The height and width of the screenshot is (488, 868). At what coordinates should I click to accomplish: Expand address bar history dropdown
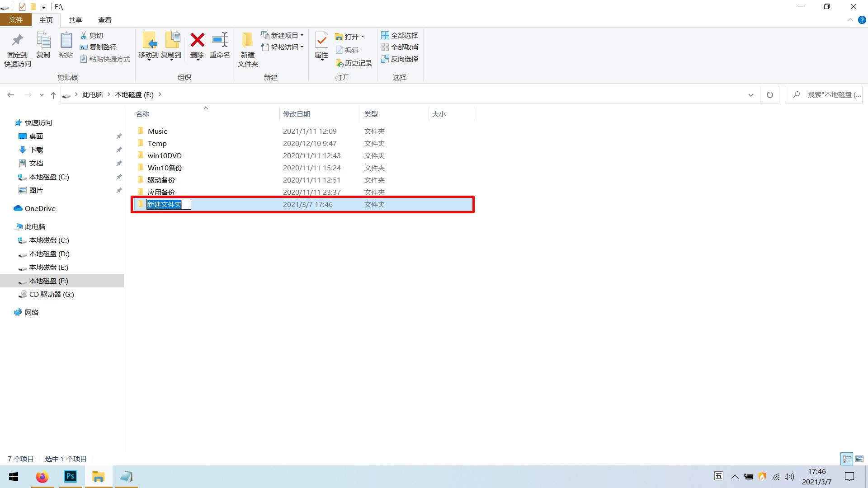click(750, 95)
